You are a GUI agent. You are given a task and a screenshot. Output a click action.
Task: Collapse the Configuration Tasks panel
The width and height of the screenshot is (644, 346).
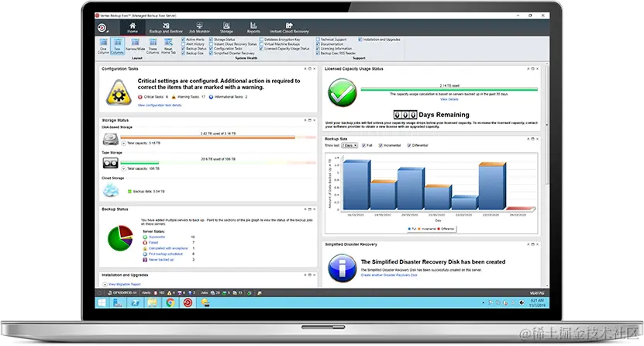[305, 69]
